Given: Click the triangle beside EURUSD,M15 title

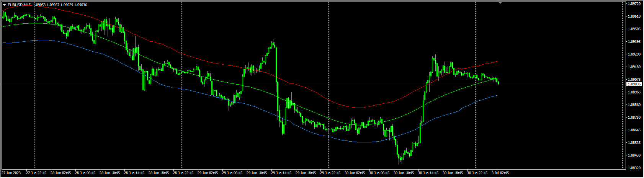Looking at the screenshot, I should [x=4, y=5].
